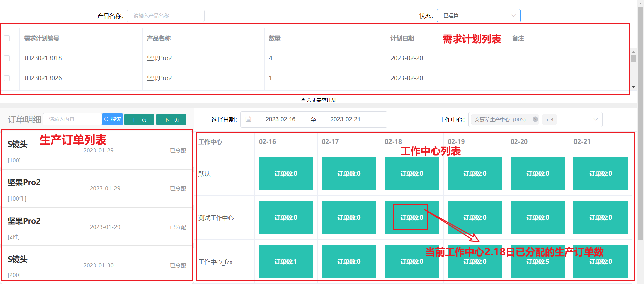The height and width of the screenshot is (284, 644).
Task: Toggle the select-all checkbox in table header
Action: [x=7, y=38]
